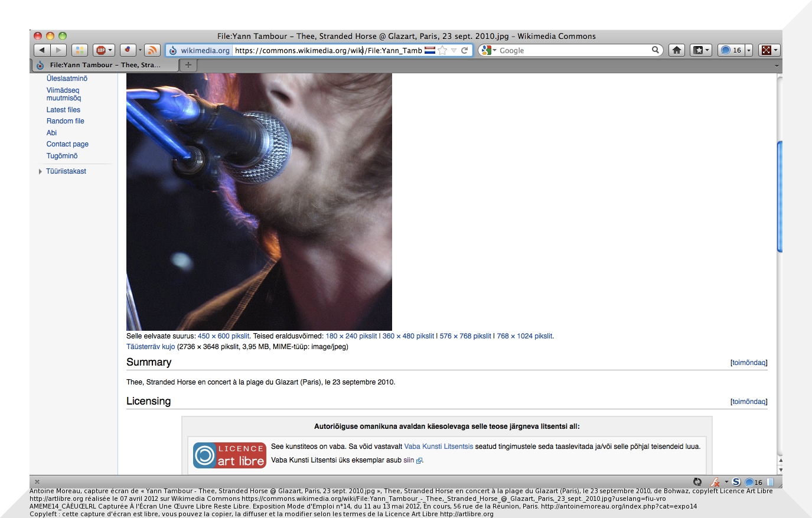Open Abi help link in sidebar

(x=52, y=133)
